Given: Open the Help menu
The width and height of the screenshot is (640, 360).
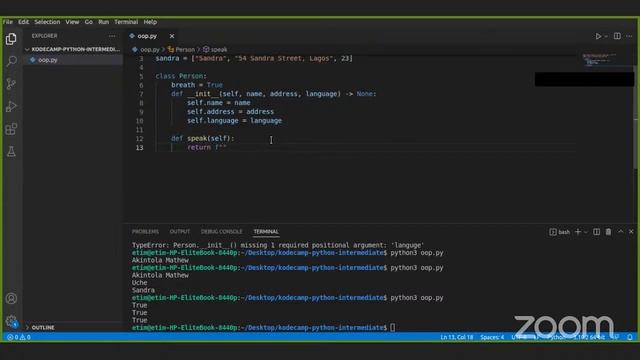Looking at the screenshot, I should tap(150, 22).
